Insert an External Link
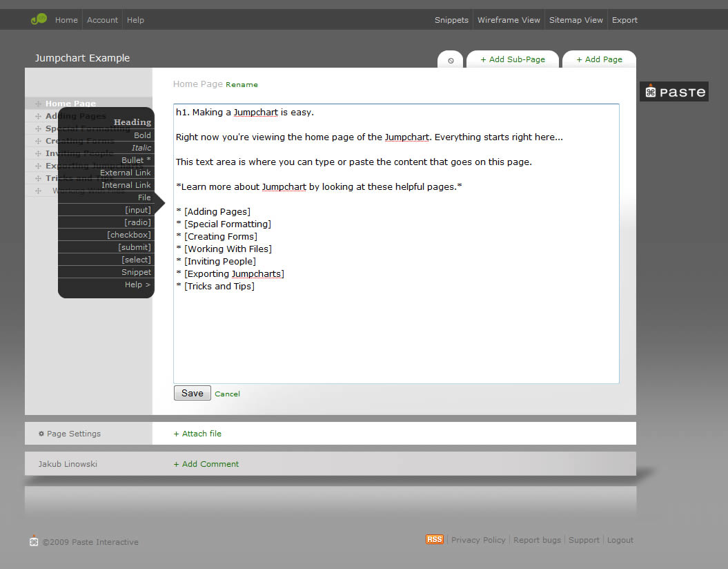Screen dimensions: 728x569 pos(126,173)
